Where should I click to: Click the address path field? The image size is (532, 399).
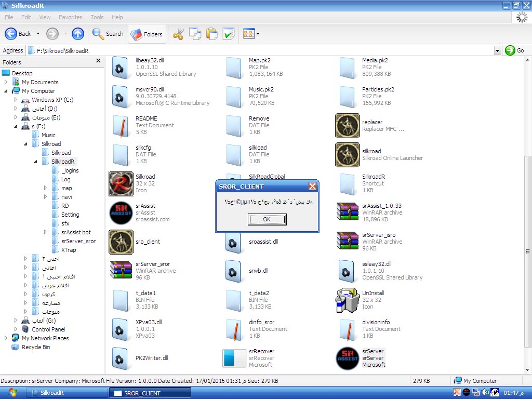pyautogui.click(x=261, y=50)
